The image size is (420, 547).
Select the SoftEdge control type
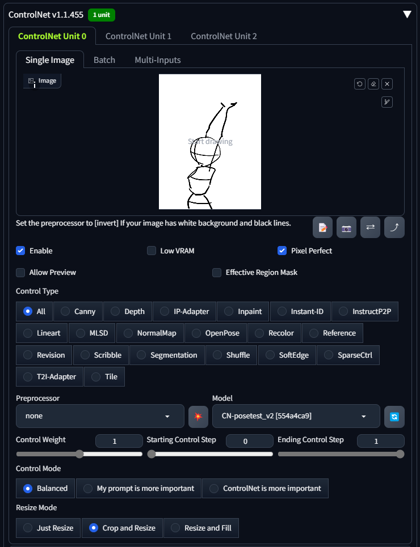287,355
